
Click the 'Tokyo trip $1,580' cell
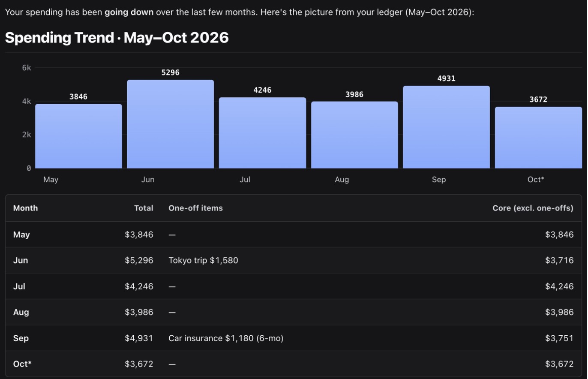(x=203, y=260)
